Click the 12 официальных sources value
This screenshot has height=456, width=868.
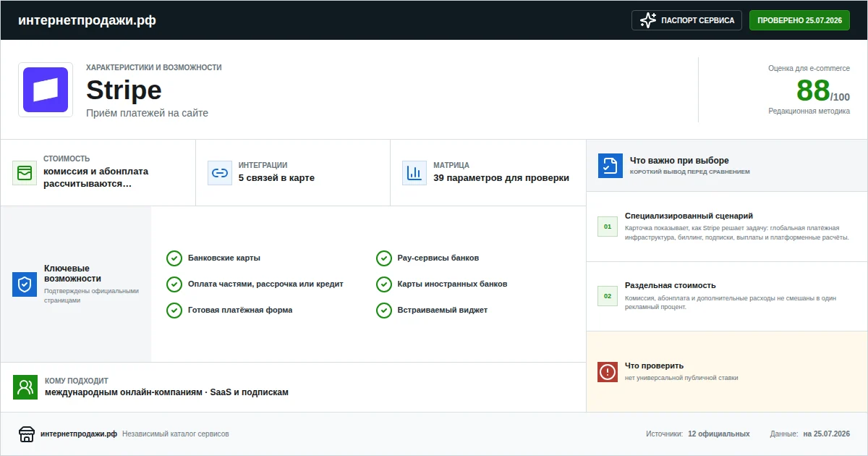tap(719, 434)
